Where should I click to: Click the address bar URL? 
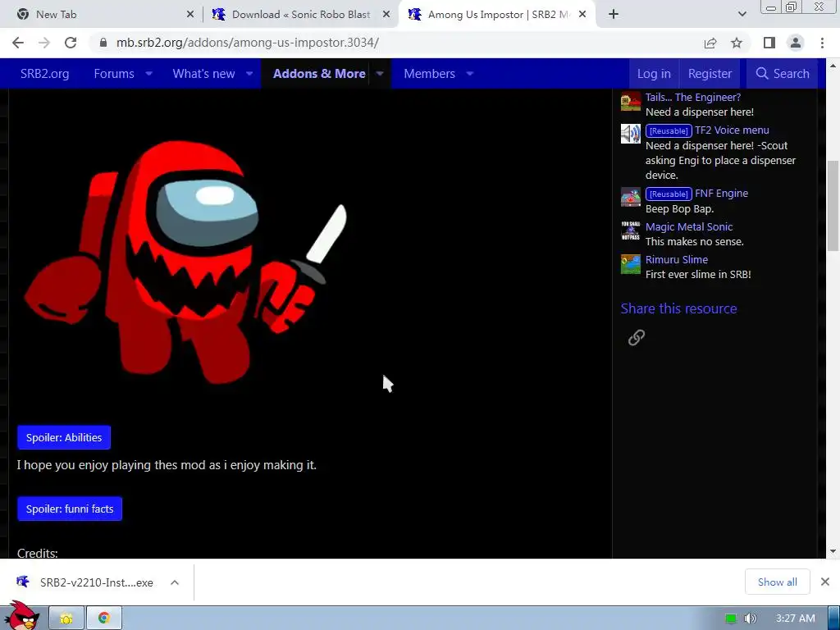click(248, 43)
